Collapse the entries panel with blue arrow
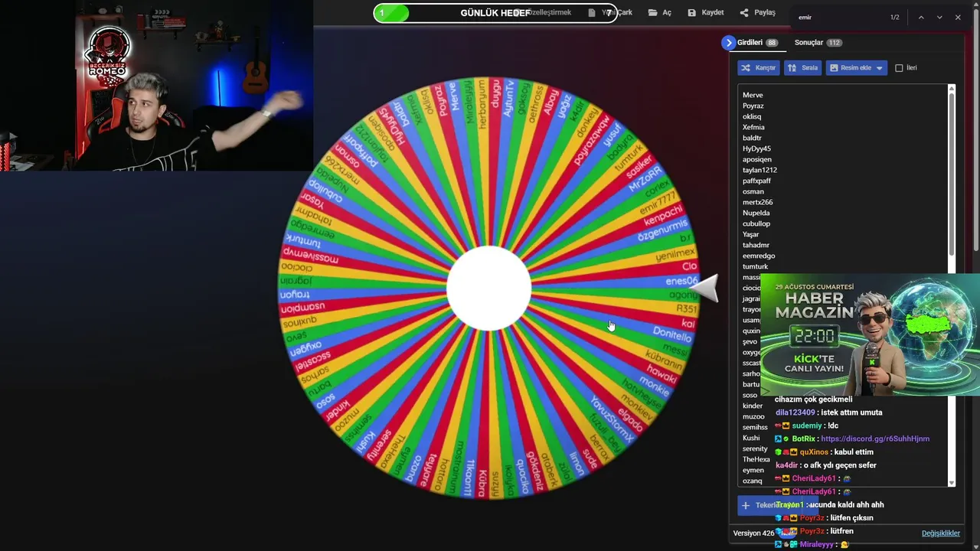Screen dimensions: 980x551 click(729, 43)
